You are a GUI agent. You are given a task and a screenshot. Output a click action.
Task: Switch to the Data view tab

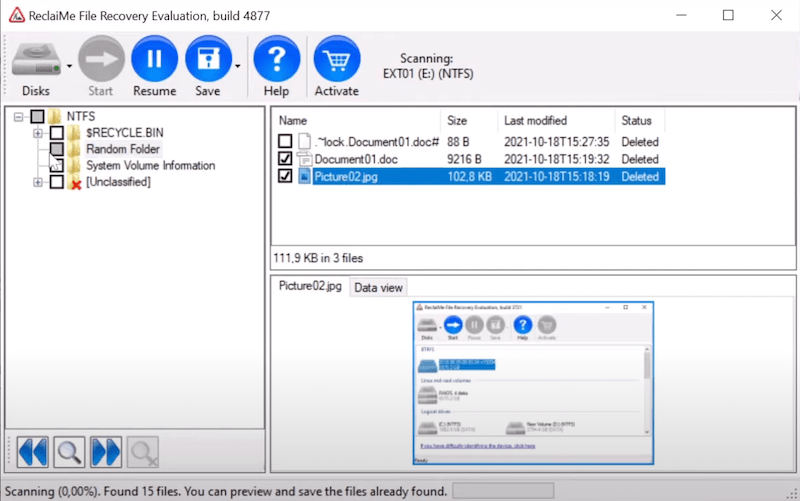click(x=378, y=288)
